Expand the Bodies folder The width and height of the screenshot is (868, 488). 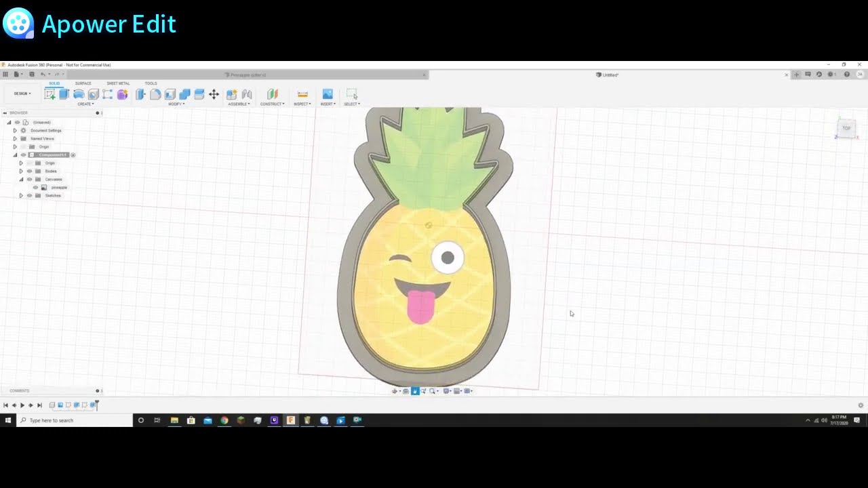[x=21, y=171]
